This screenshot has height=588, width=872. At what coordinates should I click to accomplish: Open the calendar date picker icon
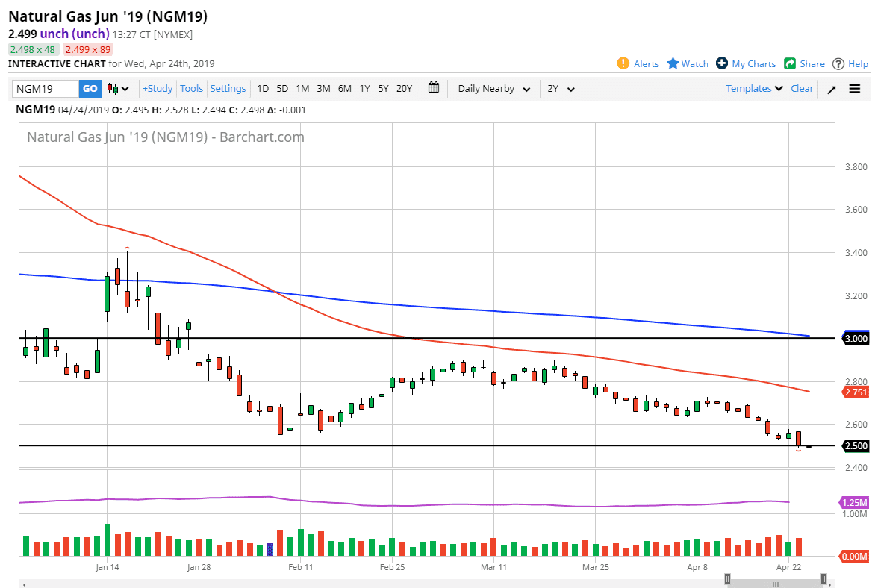click(x=434, y=88)
